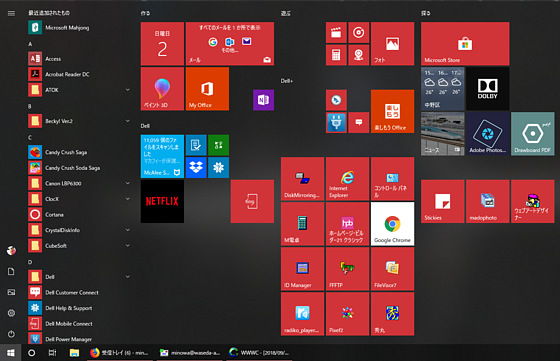Image resolution: width=560 pixels, height=361 pixels.
Task: Open the FileVisor7 tile
Action: click(392, 269)
